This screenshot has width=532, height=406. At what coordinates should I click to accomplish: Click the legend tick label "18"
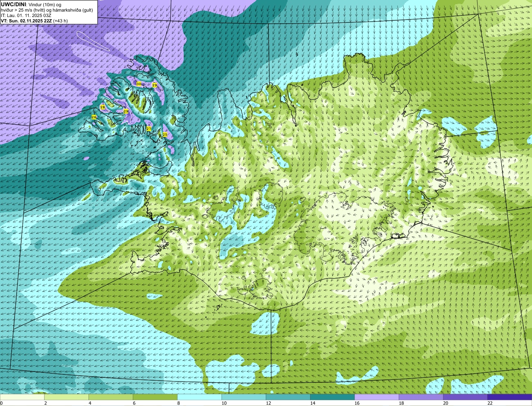coord(401,403)
